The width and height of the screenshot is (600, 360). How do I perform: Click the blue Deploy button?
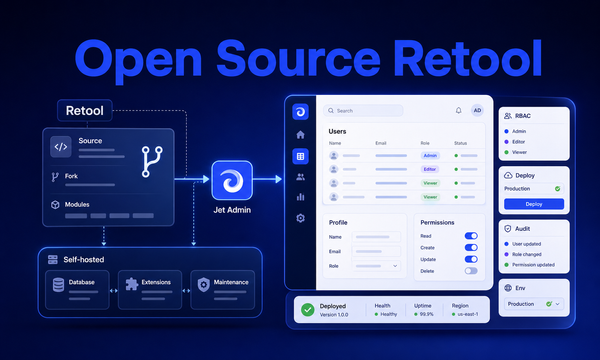(534, 204)
